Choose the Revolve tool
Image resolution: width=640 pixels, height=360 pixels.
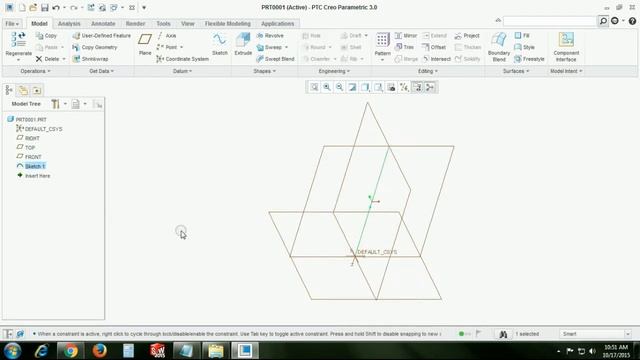[x=270, y=36]
